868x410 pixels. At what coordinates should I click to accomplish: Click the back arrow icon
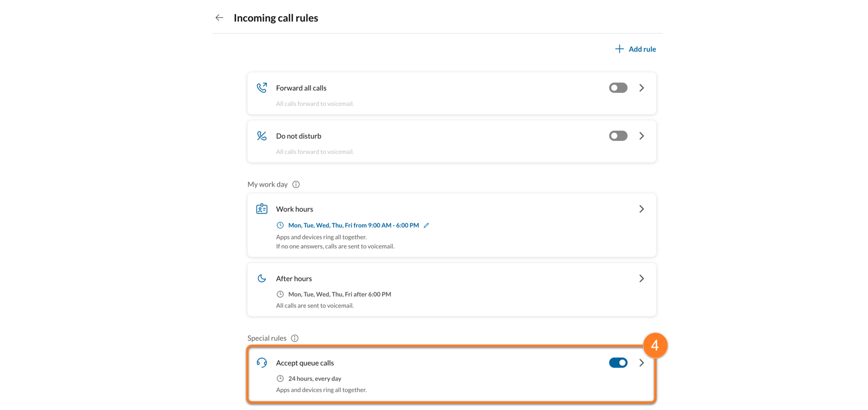click(x=219, y=18)
